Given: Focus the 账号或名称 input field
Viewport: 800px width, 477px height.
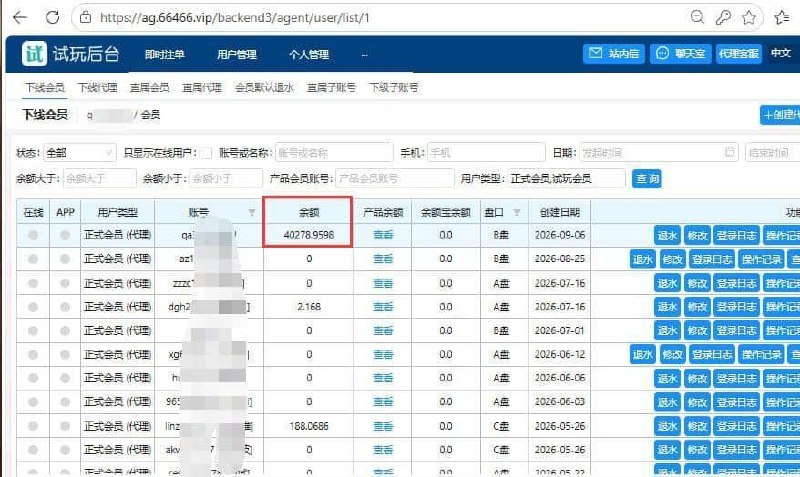Looking at the screenshot, I should pos(334,153).
